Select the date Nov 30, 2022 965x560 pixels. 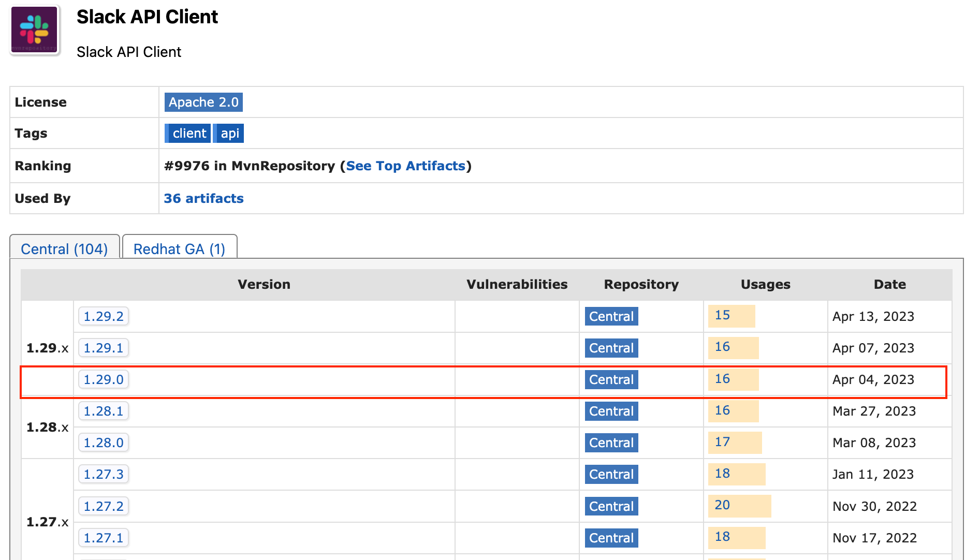[875, 507]
